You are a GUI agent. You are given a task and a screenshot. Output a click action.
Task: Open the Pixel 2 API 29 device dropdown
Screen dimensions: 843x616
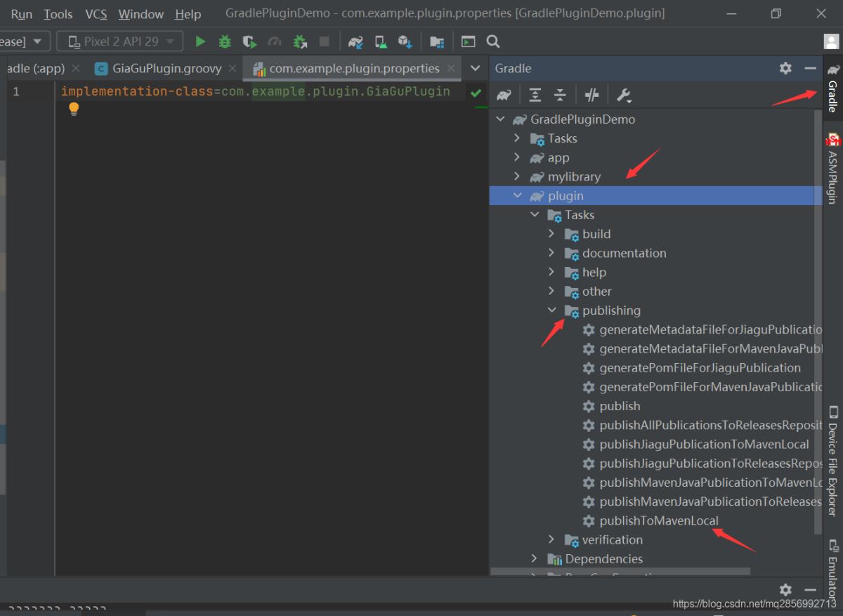[x=120, y=42]
